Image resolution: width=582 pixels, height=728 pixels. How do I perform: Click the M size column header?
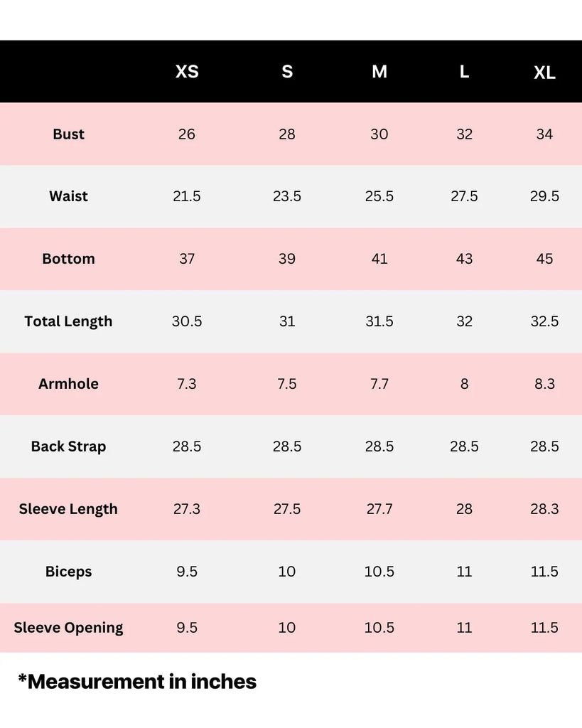pos(379,72)
